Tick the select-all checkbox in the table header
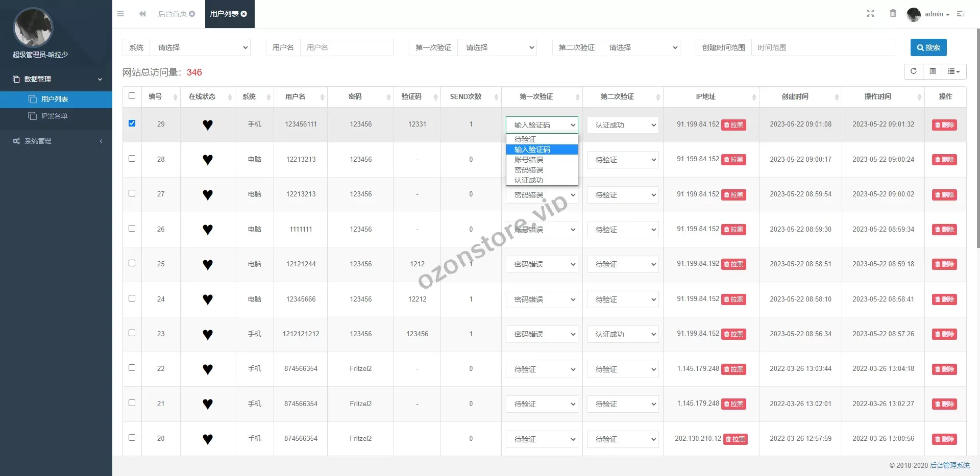 132,96
